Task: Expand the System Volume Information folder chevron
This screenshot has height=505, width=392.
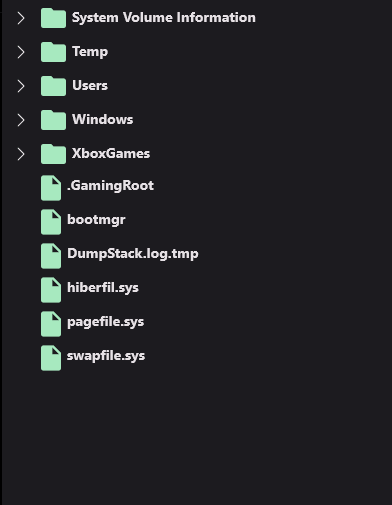Action: (x=21, y=18)
